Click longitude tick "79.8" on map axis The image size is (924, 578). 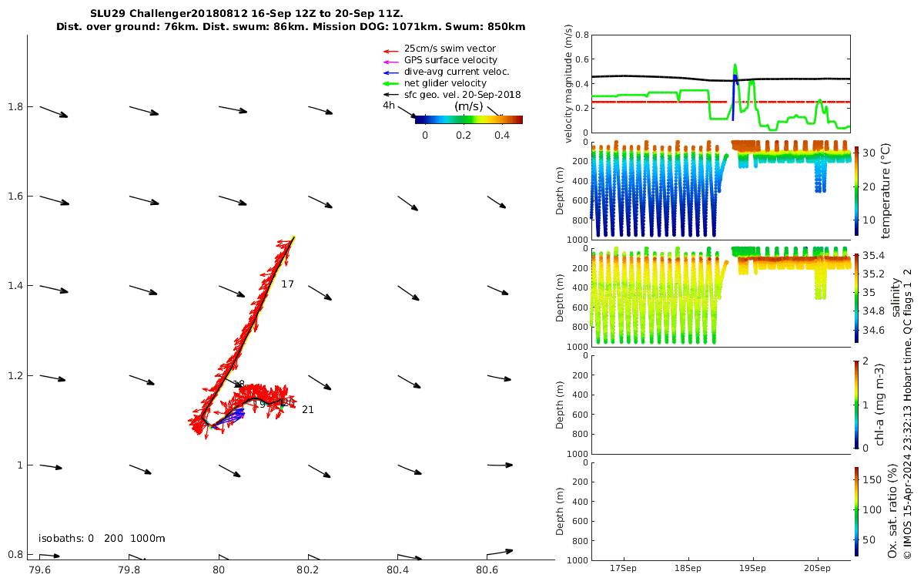(x=129, y=570)
